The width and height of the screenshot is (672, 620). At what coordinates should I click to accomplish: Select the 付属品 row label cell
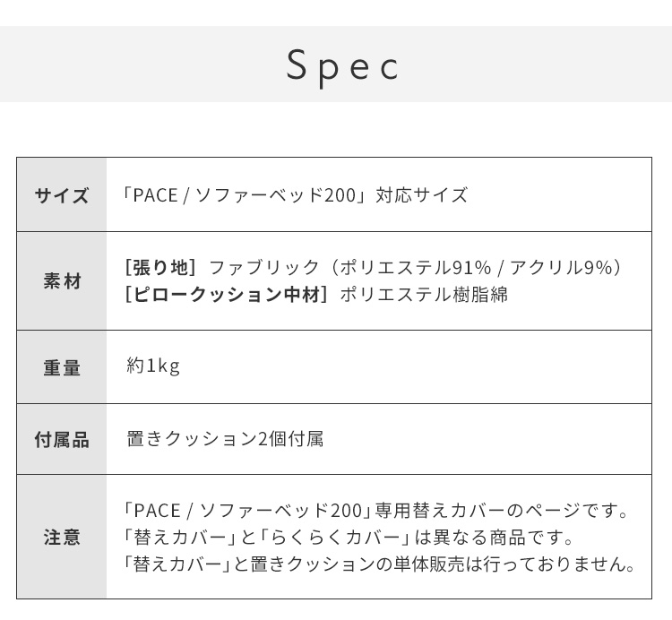[x=62, y=440]
